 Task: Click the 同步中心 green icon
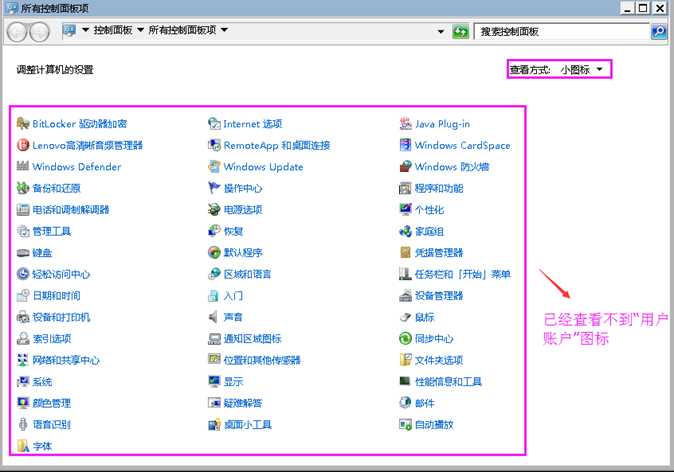click(x=405, y=339)
